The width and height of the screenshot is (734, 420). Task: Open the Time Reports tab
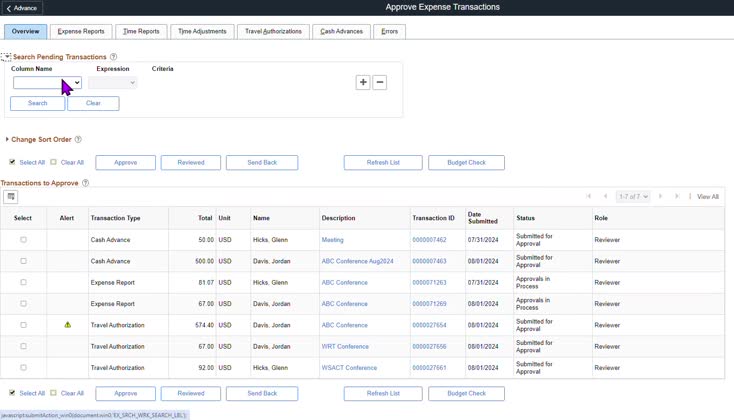tap(141, 31)
